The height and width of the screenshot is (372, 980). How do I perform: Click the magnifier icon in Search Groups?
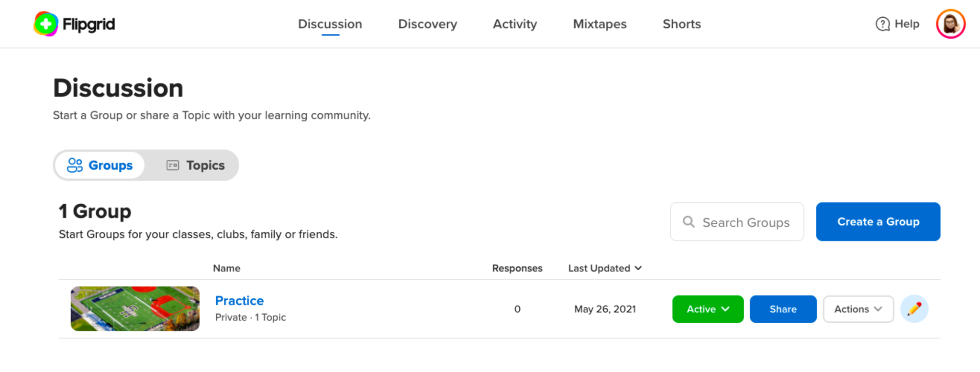(x=689, y=222)
